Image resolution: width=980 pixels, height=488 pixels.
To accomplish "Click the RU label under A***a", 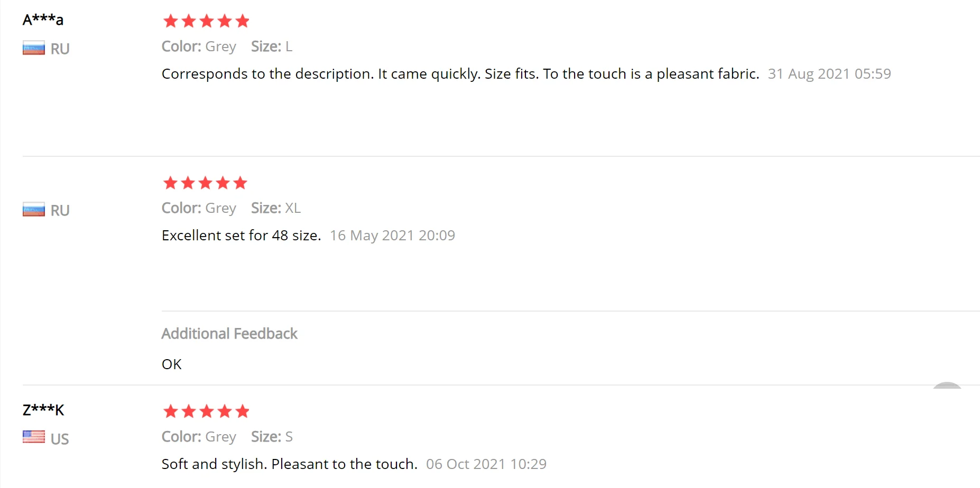I will coord(60,49).
